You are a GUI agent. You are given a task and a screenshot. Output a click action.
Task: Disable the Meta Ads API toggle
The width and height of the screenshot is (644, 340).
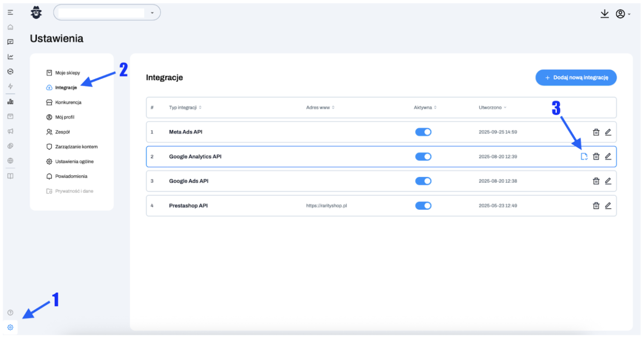pyautogui.click(x=423, y=132)
